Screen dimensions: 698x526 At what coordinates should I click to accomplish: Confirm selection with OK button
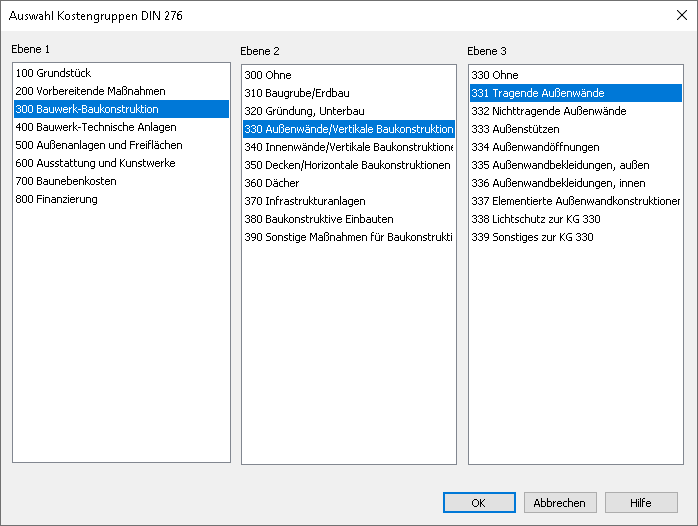[x=479, y=503]
